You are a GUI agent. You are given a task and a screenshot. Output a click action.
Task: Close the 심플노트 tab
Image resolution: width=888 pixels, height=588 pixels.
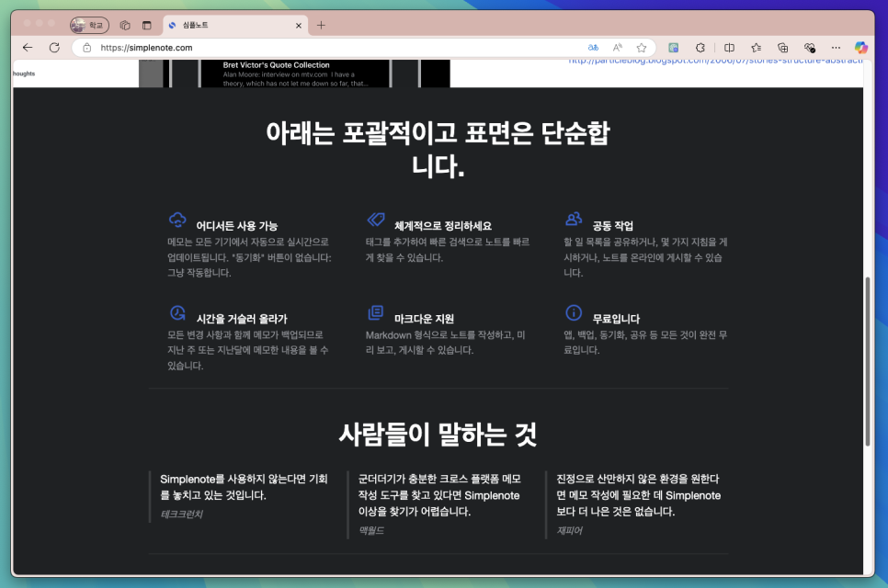pos(299,26)
